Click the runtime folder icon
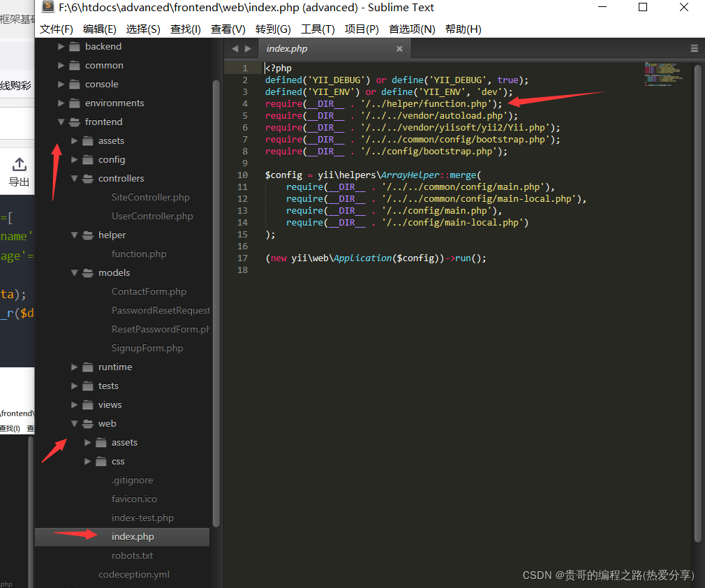 click(88, 367)
